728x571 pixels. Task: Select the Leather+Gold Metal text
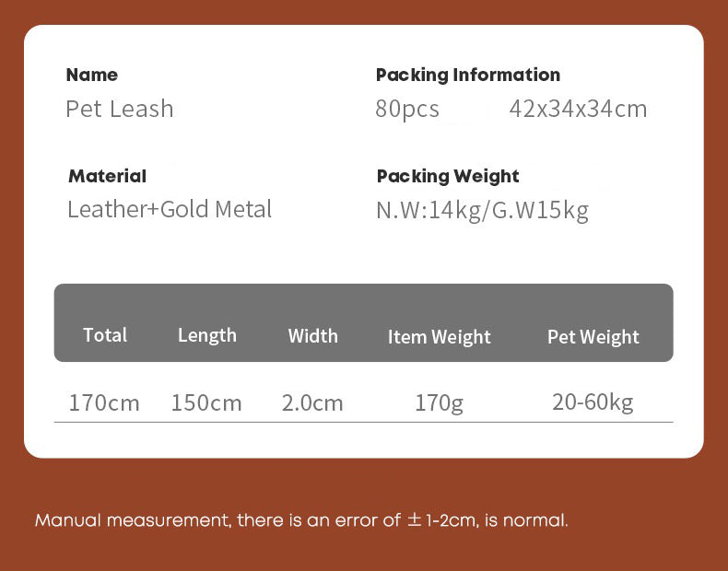(x=170, y=209)
